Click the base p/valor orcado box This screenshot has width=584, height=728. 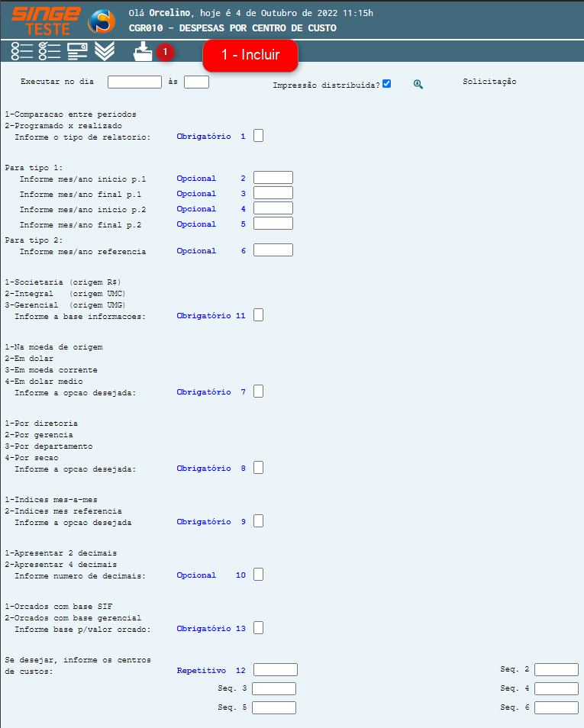pos(258,628)
